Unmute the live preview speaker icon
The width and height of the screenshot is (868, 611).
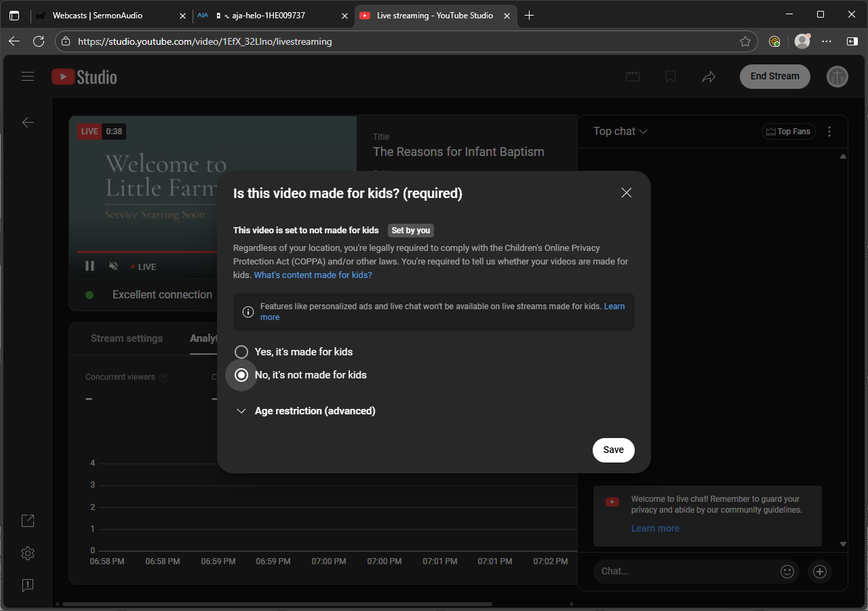pyautogui.click(x=113, y=267)
